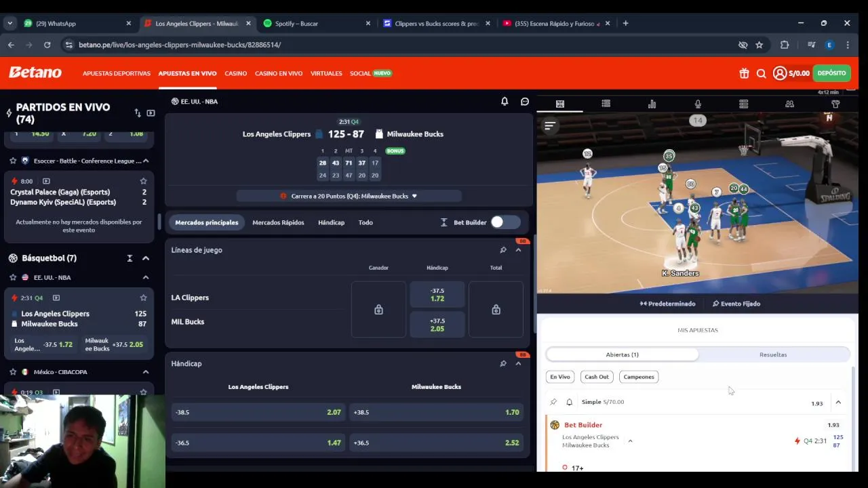Collapse the EE. UU. - NBA league in sidebar
868x488 pixels.
tap(145, 277)
